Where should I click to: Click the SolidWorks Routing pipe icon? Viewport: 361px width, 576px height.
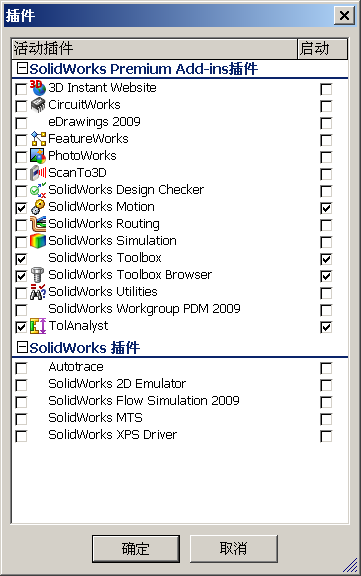click(38, 224)
